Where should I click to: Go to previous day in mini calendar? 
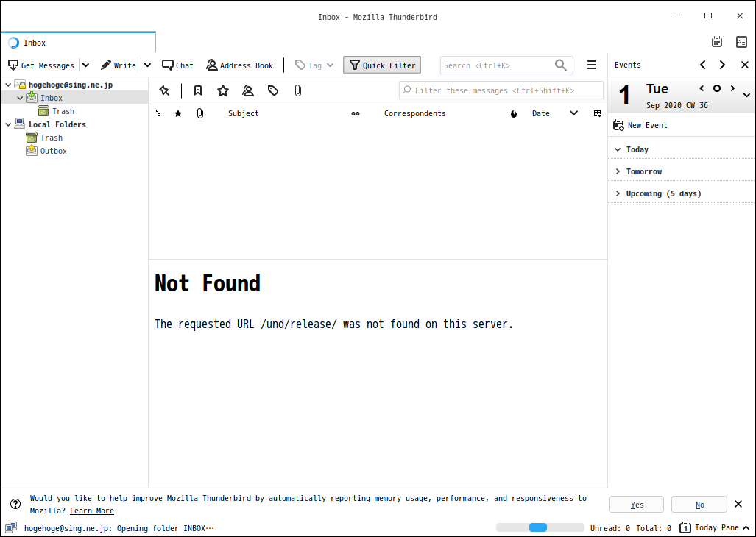point(702,88)
